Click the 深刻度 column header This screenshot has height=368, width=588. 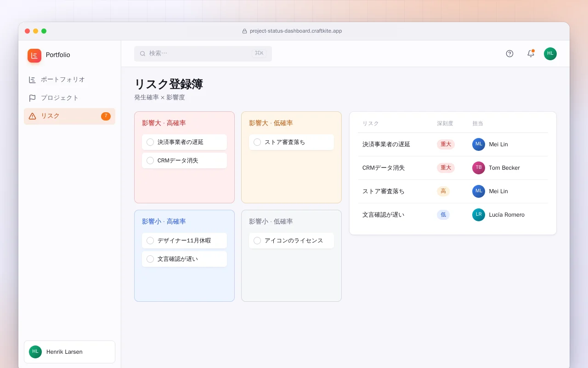tap(445, 124)
